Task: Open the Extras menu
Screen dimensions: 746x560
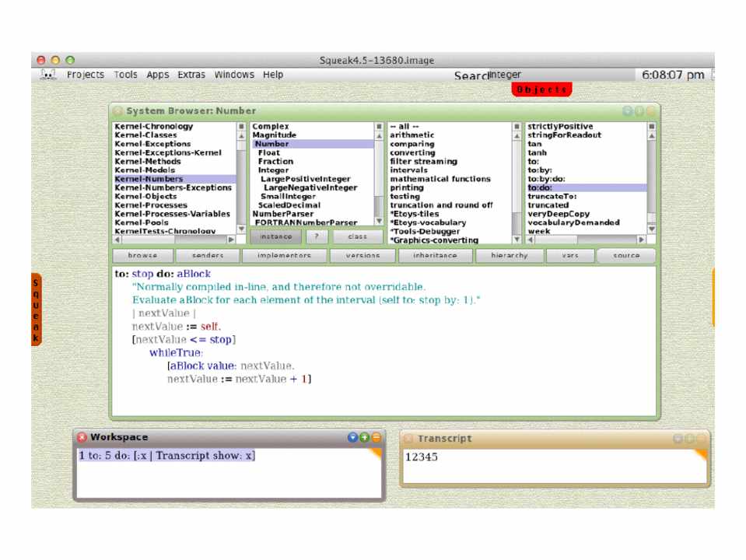Action: pyautogui.click(x=191, y=75)
